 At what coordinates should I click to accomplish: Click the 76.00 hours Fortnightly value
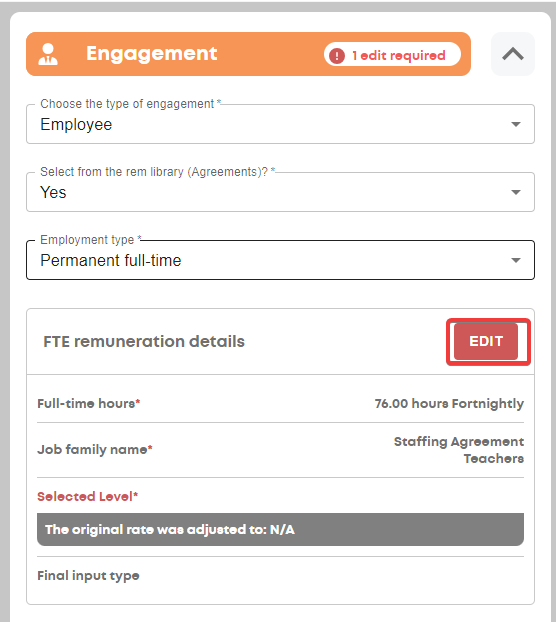point(449,404)
